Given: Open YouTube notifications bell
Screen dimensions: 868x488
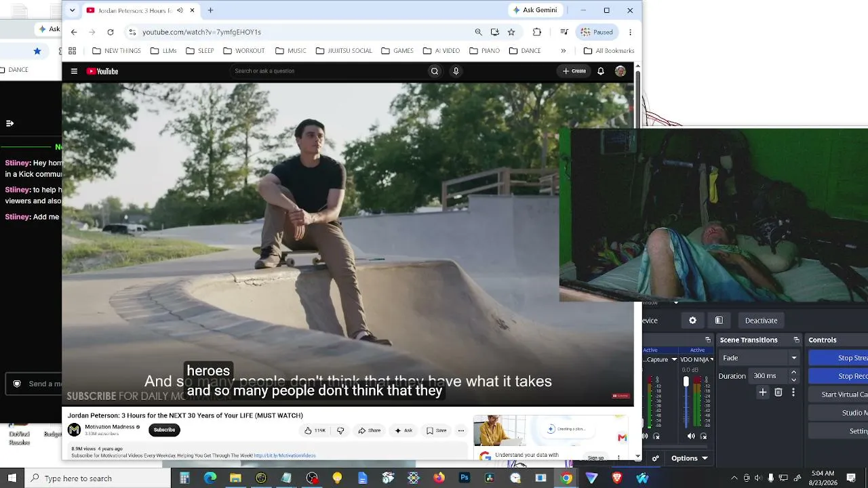Looking at the screenshot, I should (x=600, y=71).
